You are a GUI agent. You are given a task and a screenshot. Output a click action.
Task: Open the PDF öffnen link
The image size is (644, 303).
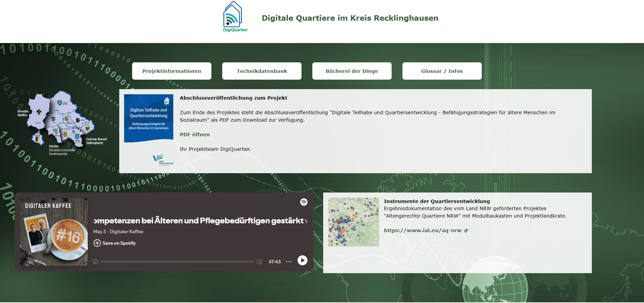(x=195, y=135)
